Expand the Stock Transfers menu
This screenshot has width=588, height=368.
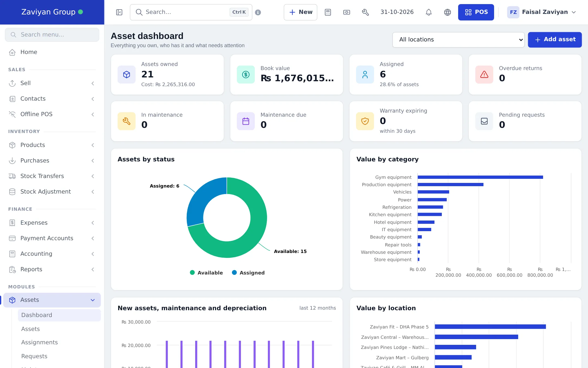pos(52,176)
